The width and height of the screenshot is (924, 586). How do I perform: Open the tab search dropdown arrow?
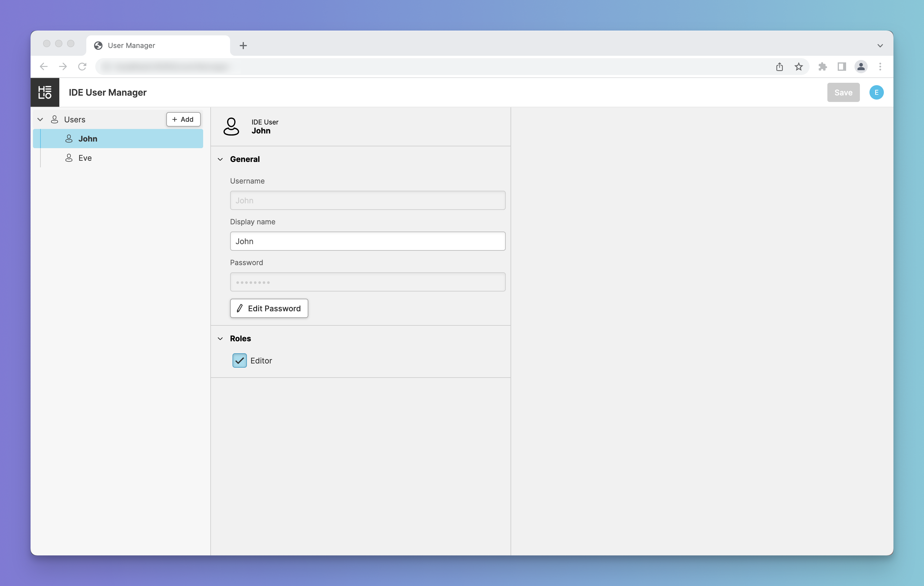click(x=880, y=46)
